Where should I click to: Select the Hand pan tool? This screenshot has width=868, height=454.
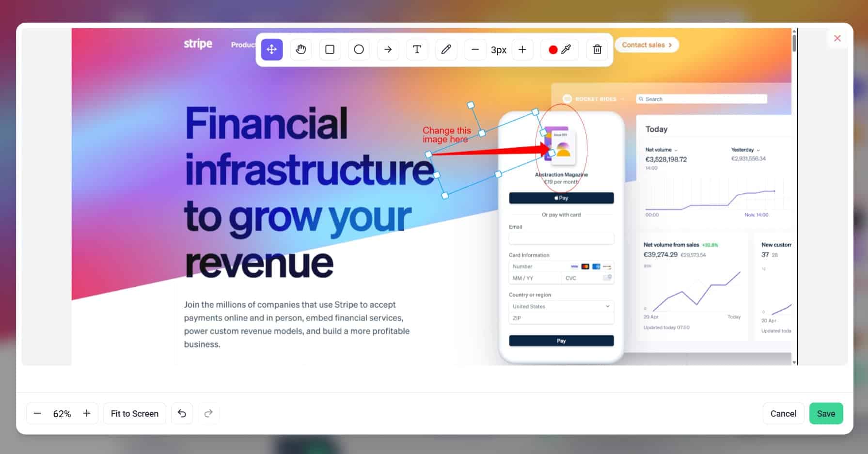tap(301, 49)
